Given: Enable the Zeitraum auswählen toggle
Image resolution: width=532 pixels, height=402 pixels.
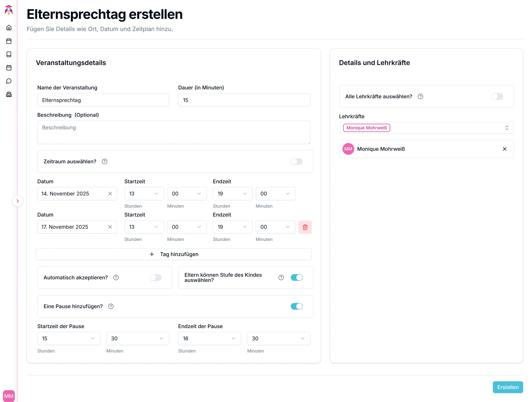Looking at the screenshot, I should tap(296, 161).
